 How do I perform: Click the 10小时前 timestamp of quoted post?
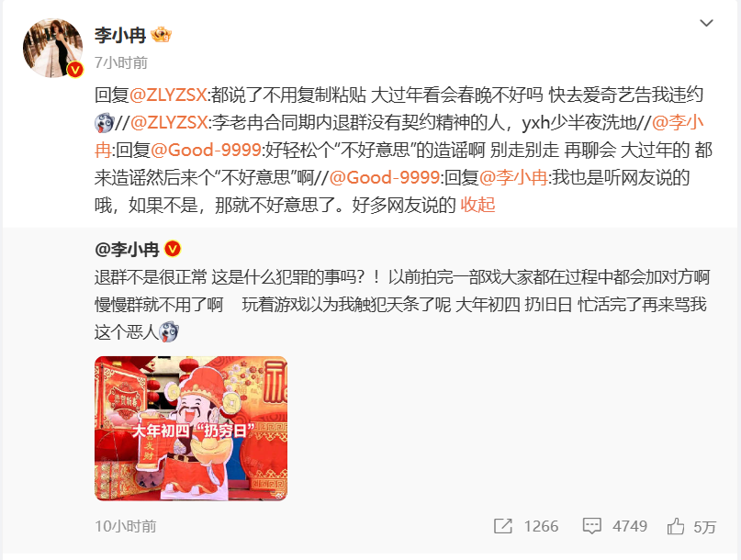(125, 526)
